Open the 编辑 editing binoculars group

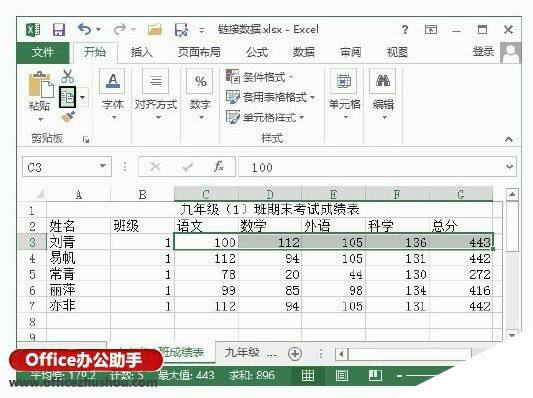click(x=383, y=94)
